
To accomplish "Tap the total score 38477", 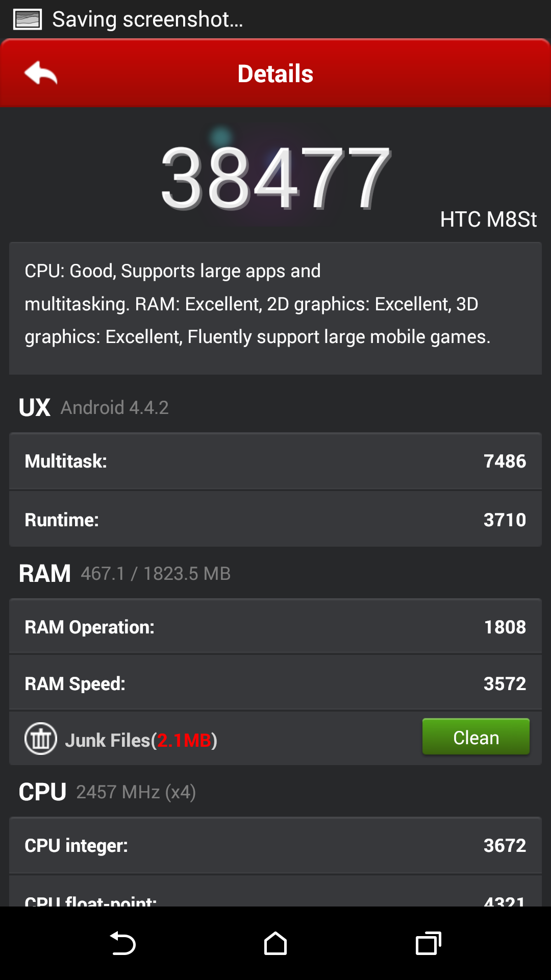I will [x=275, y=177].
